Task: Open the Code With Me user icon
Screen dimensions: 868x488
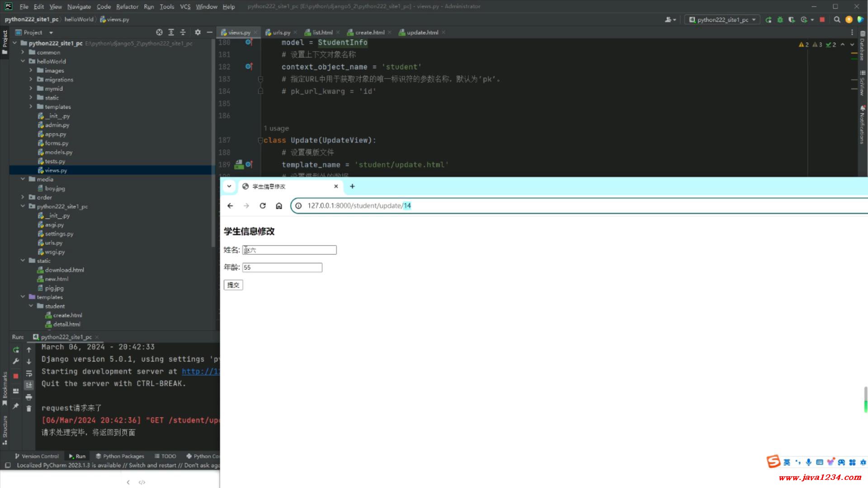Action: pyautogui.click(x=670, y=20)
